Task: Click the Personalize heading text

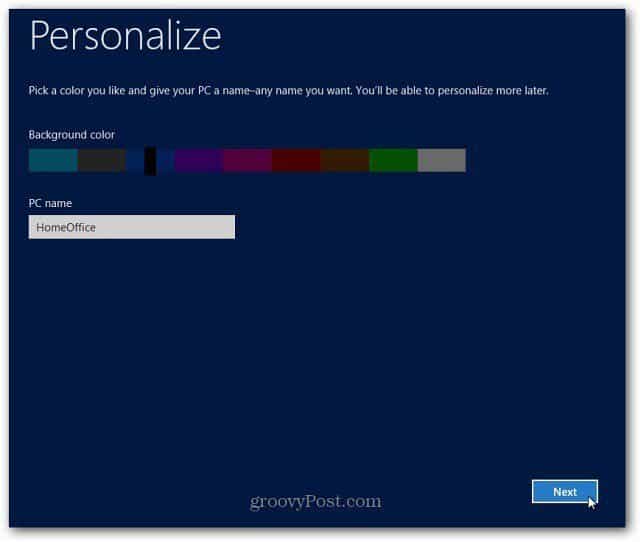Action: tap(126, 36)
